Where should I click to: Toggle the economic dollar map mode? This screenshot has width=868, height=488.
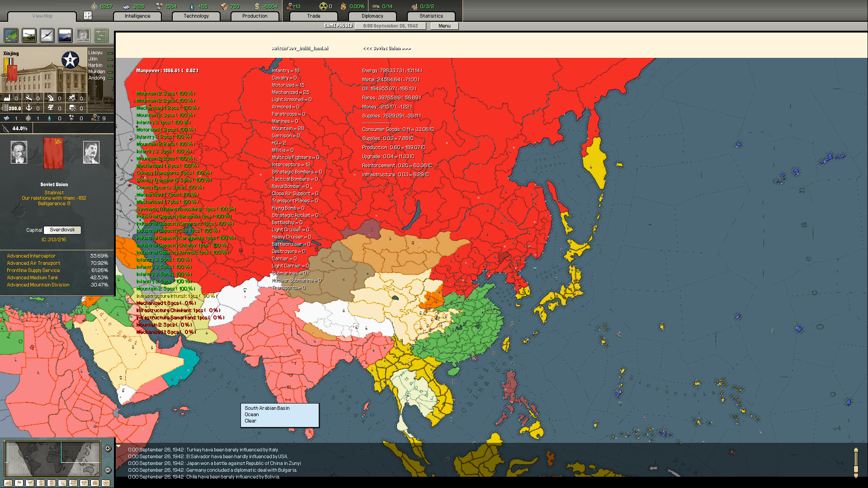tap(41, 483)
